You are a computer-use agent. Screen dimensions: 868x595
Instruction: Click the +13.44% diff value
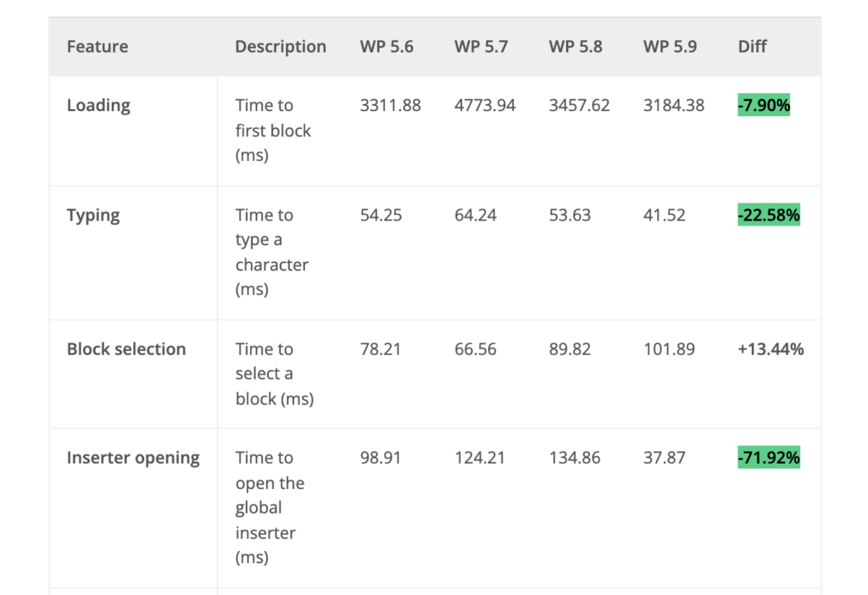click(x=771, y=349)
